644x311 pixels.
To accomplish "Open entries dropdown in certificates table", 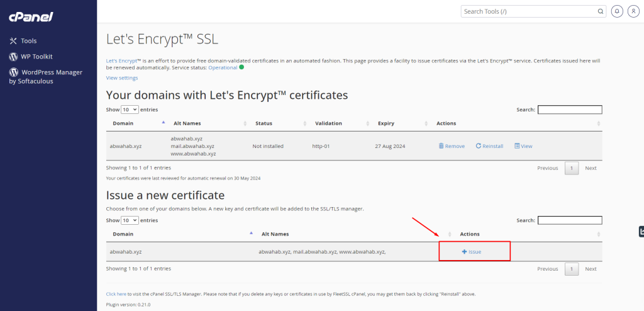I will [130, 110].
